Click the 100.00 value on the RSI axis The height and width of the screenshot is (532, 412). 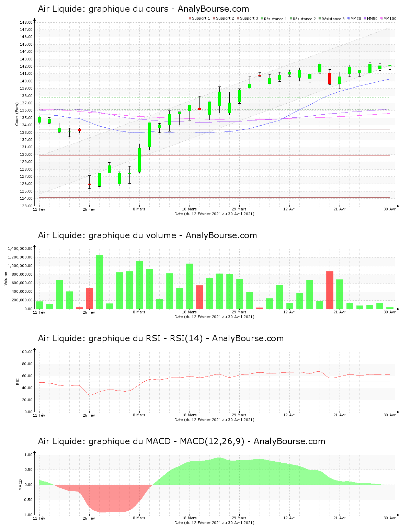pyautogui.click(x=26, y=352)
